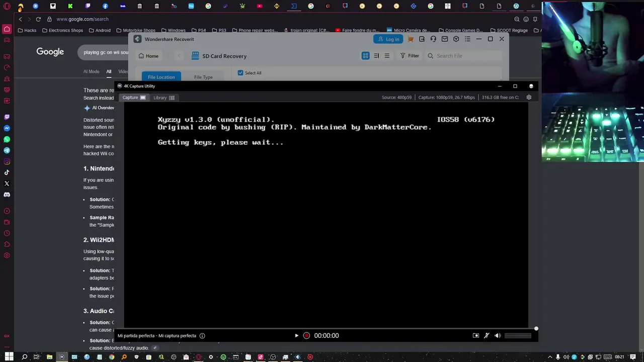Viewport: 644px width, 362px height.
Task: Switch Recoverit to compact list view
Action: tap(387, 56)
